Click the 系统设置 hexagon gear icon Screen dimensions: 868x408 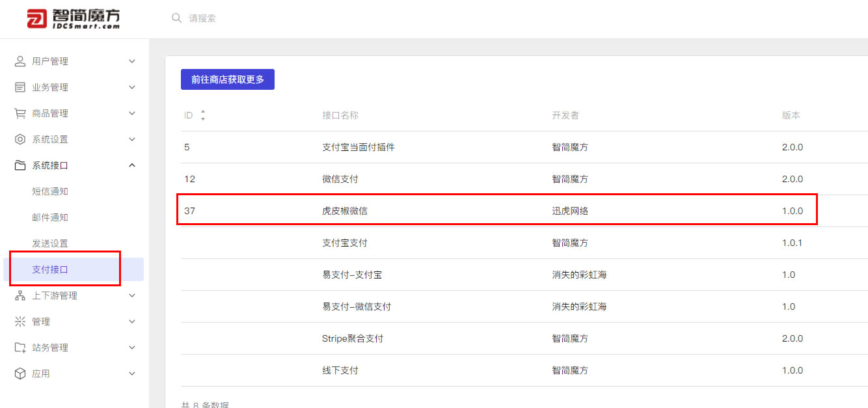[20, 139]
